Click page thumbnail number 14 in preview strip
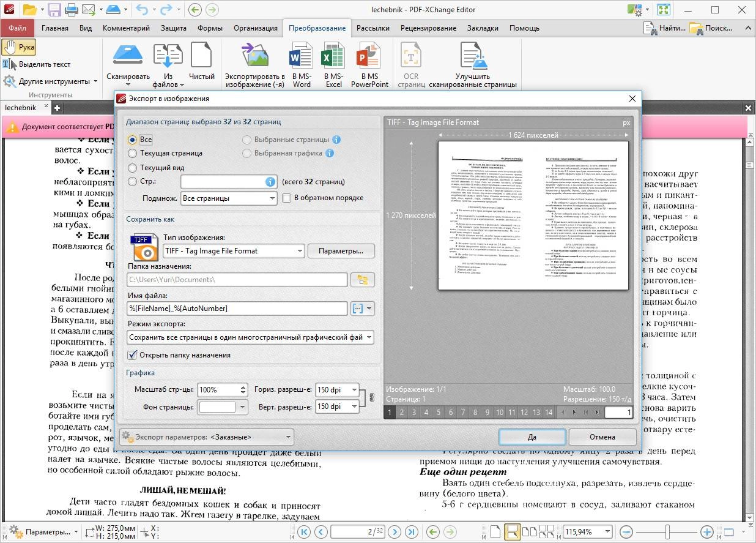 coord(549,413)
